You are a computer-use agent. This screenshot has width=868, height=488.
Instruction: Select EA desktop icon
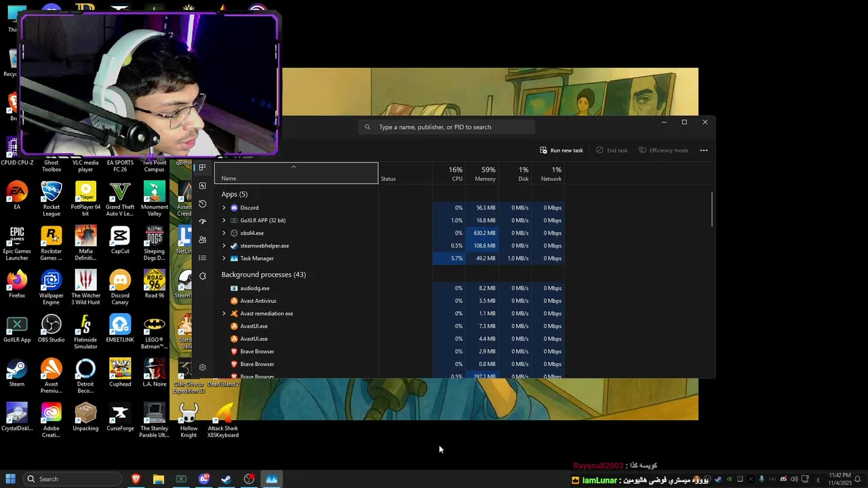pyautogui.click(x=17, y=196)
